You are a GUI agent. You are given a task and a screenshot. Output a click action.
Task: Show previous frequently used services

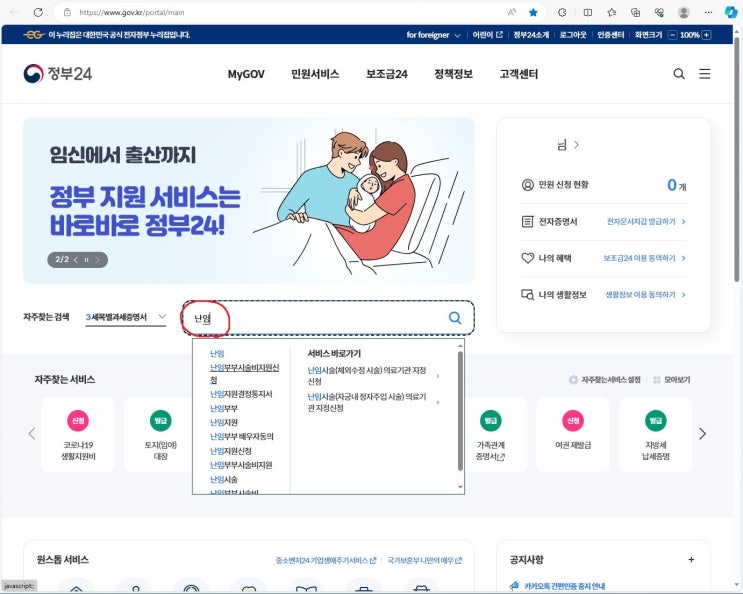point(32,433)
